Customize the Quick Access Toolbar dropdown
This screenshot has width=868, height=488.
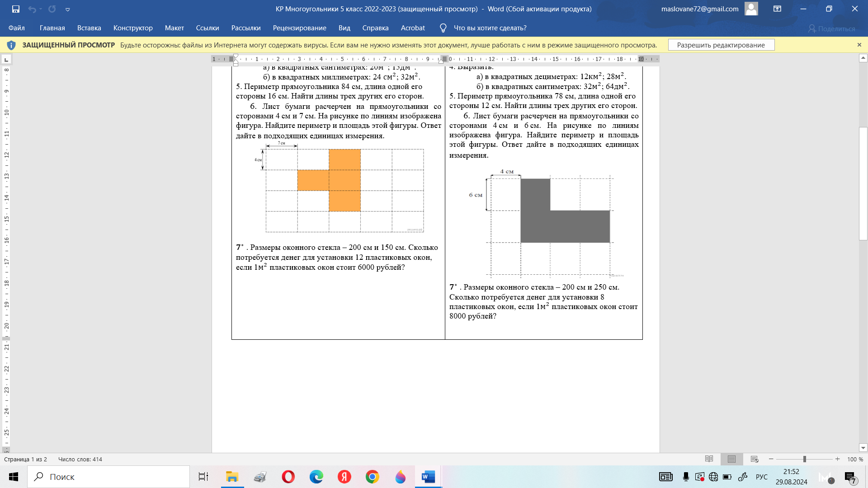coord(67,9)
